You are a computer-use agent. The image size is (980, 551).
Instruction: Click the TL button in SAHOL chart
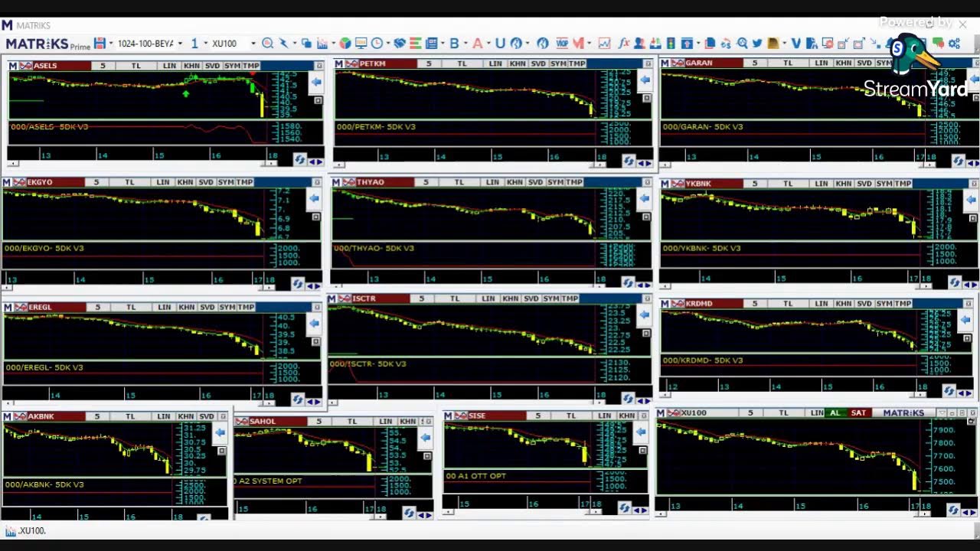pyautogui.click(x=352, y=422)
